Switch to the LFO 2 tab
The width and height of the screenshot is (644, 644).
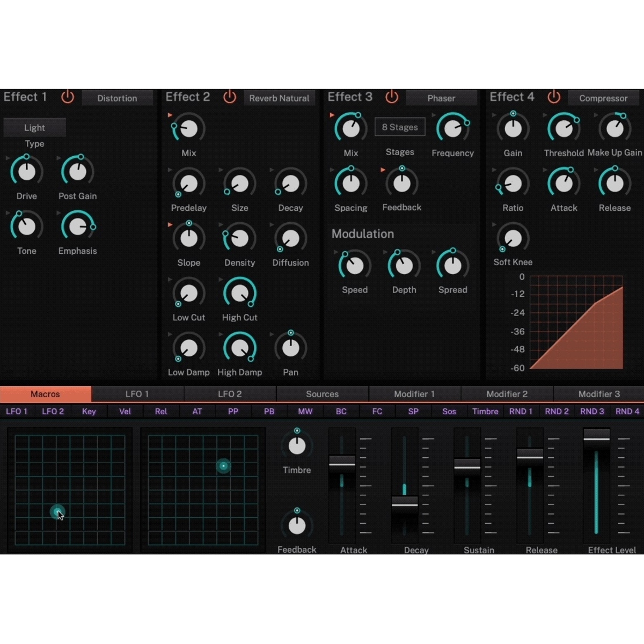pos(230,394)
